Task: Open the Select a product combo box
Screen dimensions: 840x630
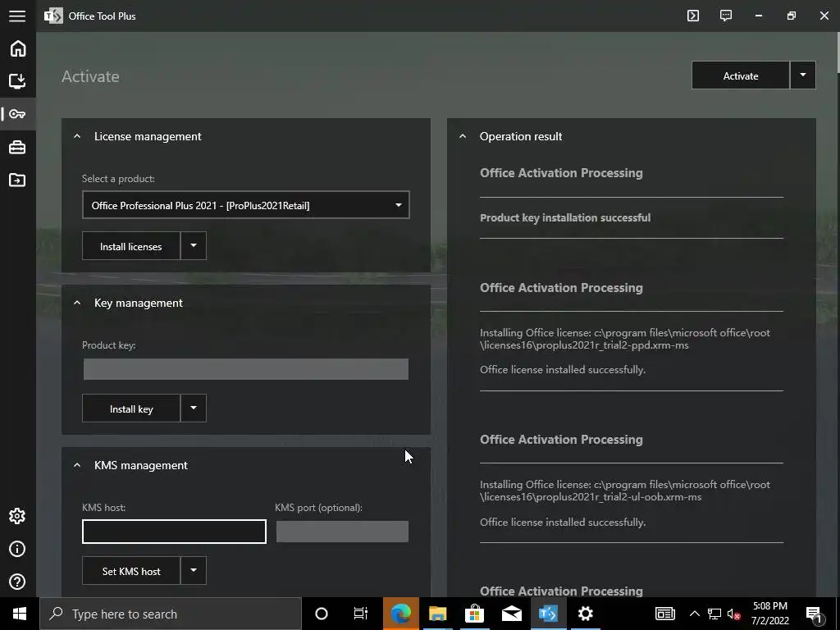Action: tap(246, 204)
